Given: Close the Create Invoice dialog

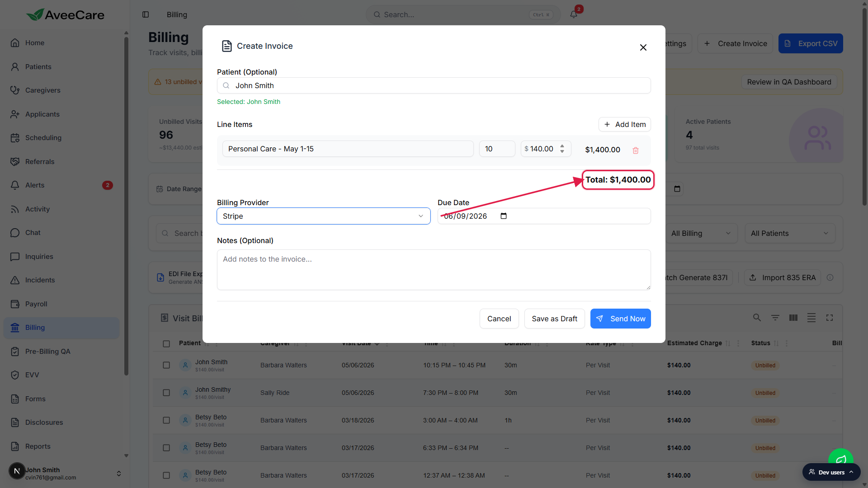Looking at the screenshot, I should click(643, 47).
